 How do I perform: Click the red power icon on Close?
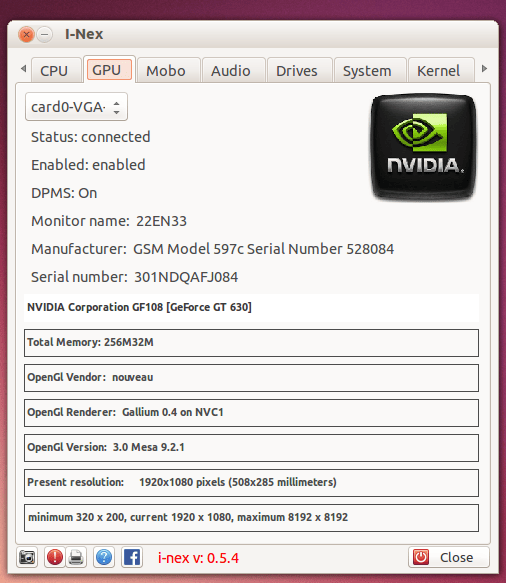[421, 557]
